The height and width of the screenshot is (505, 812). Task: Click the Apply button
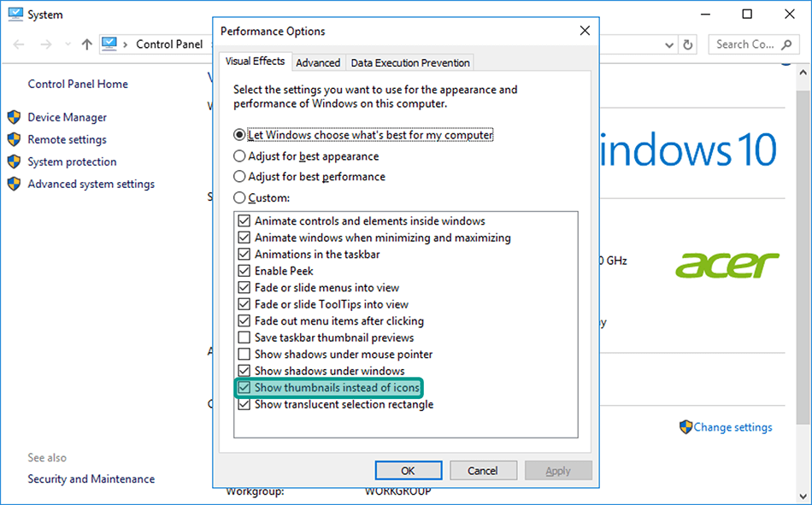click(x=558, y=470)
